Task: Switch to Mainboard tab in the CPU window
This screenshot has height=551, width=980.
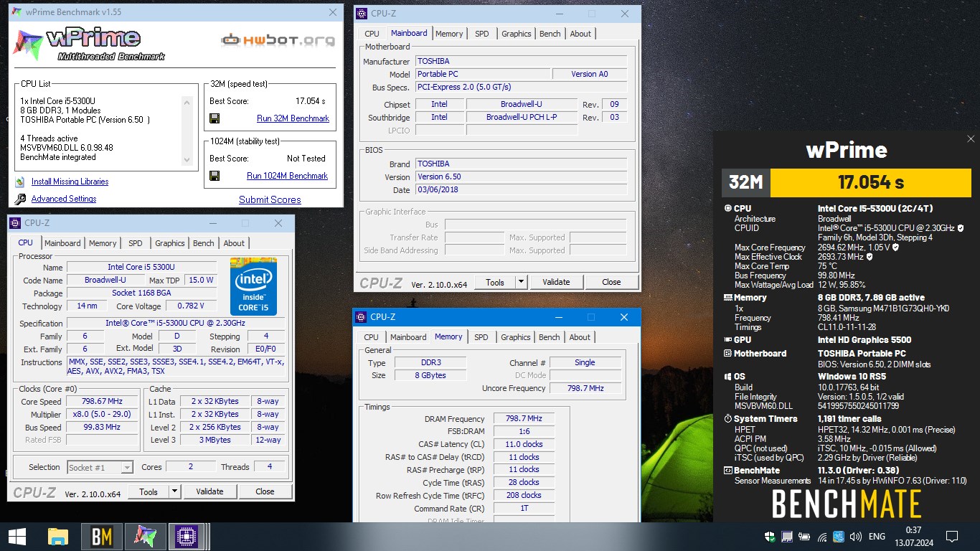Action: click(62, 243)
